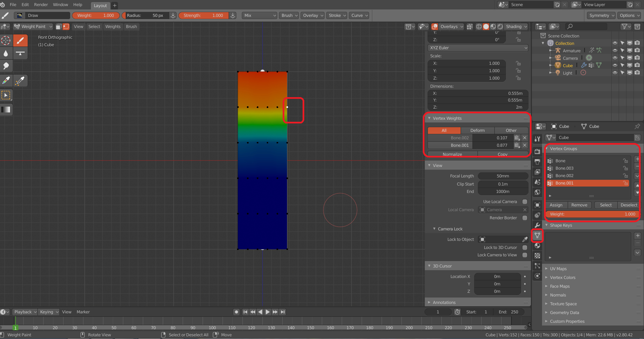Switch to rendered viewport shading
644x339 pixels.
point(500,27)
